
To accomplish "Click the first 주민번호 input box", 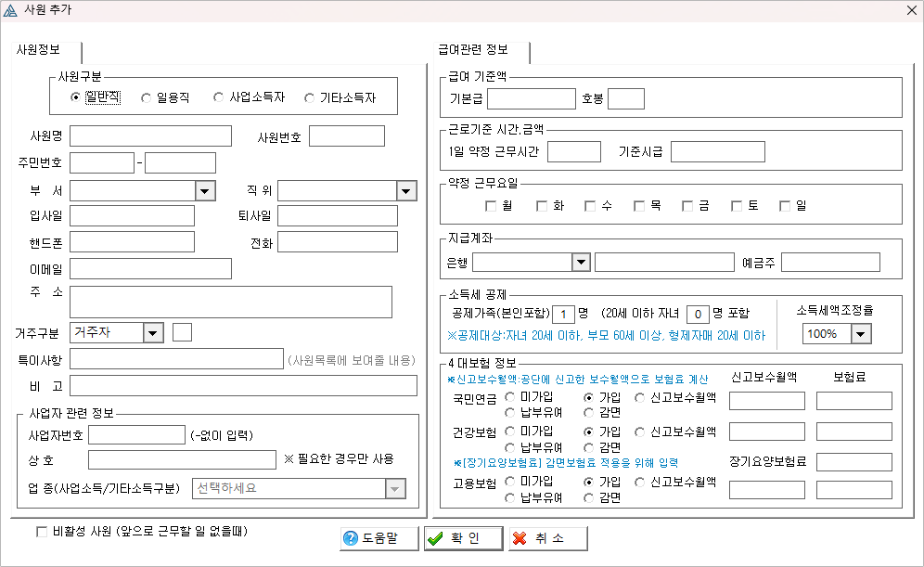I will click(102, 162).
